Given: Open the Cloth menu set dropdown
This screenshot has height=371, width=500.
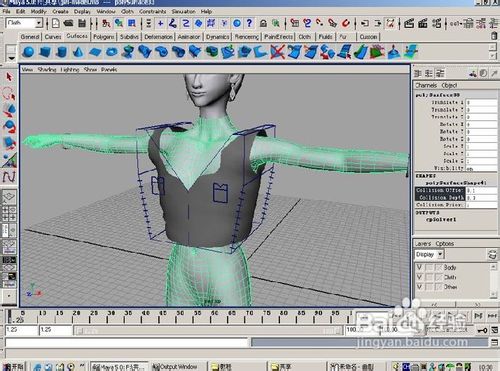Looking at the screenshot, I should point(39,23).
